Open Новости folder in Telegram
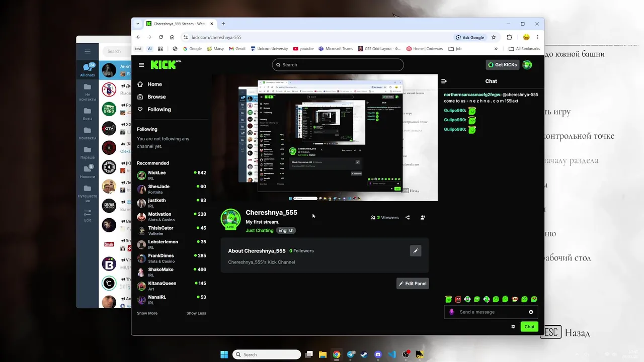This screenshot has width=644, height=362. click(88, 172)
